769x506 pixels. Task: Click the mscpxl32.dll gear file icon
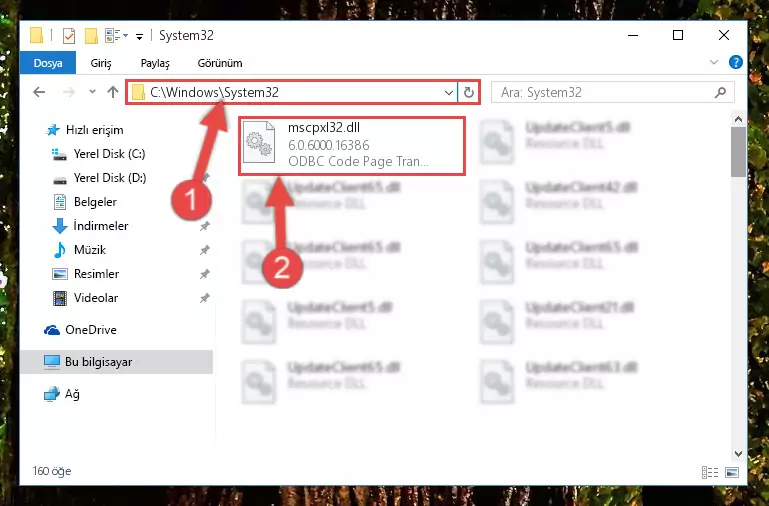(x=259, y=142)
